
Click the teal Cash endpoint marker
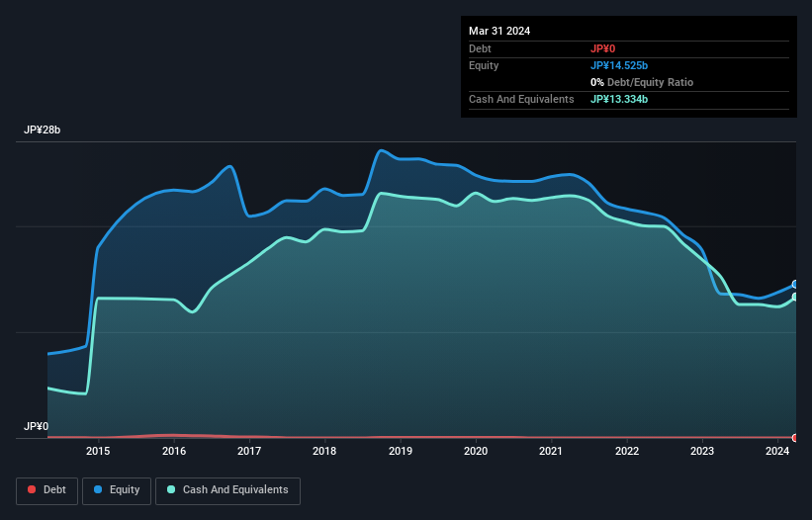tap(795, 297)
